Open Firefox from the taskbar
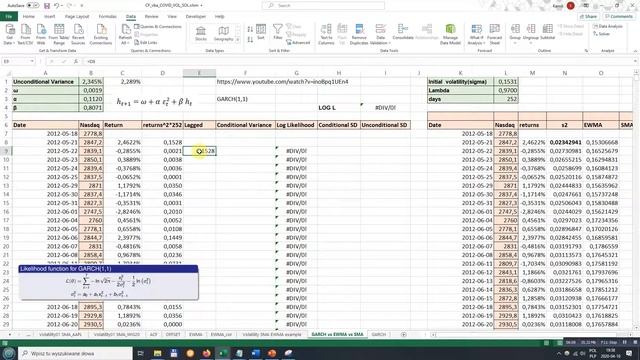Image resolution: width=640 pixels, height=360 pixels. pyautogui.click(x=207, y=353)
